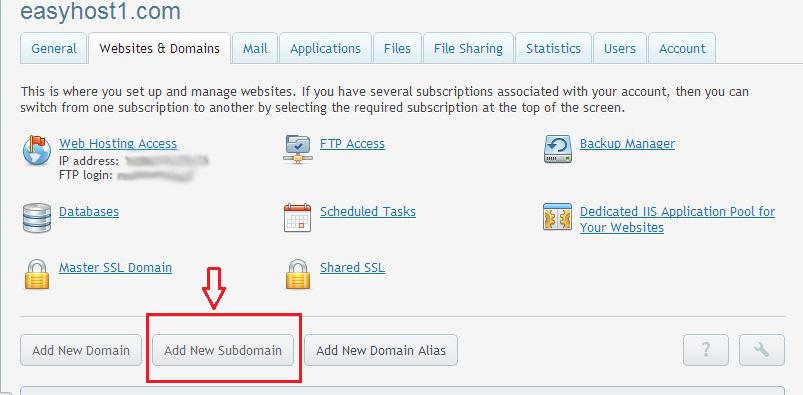Open the General tab

coord(53,49)
